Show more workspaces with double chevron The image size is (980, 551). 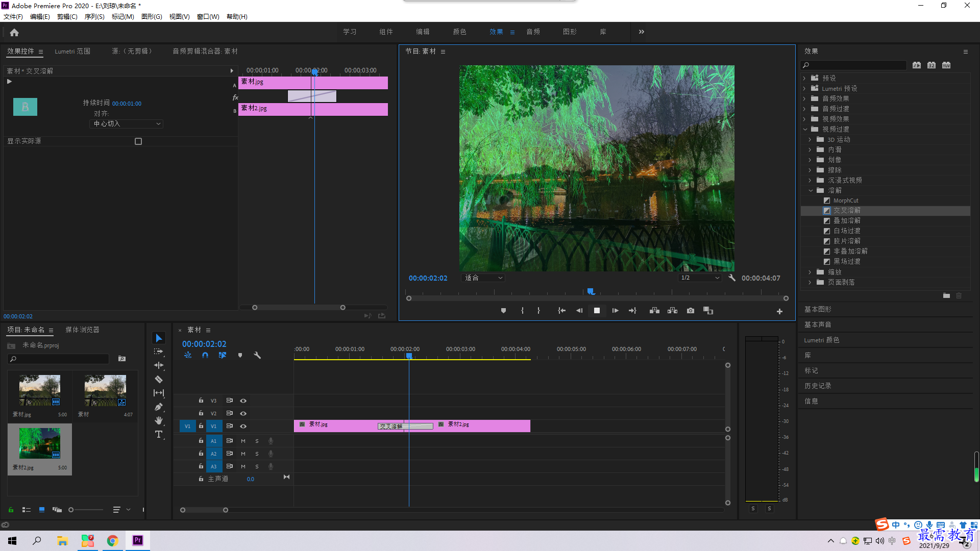pyautogui.click(x=642, y=32)
